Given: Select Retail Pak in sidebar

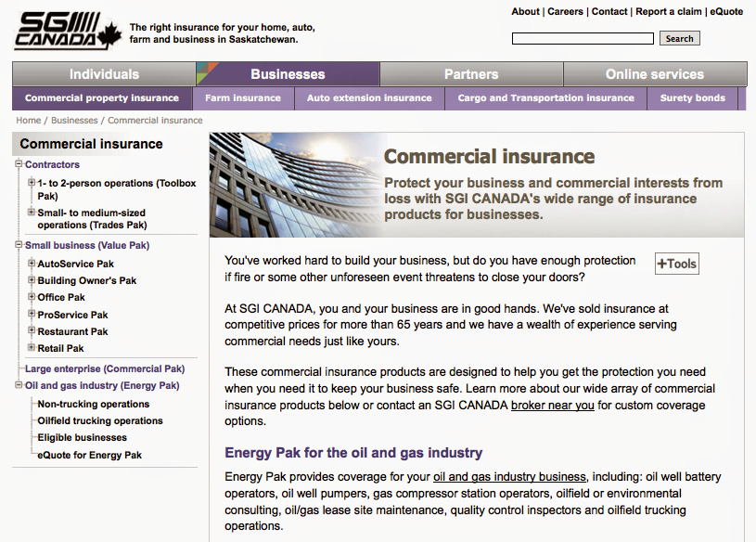Looking at the screenshot, I should [x=60, y=348].
